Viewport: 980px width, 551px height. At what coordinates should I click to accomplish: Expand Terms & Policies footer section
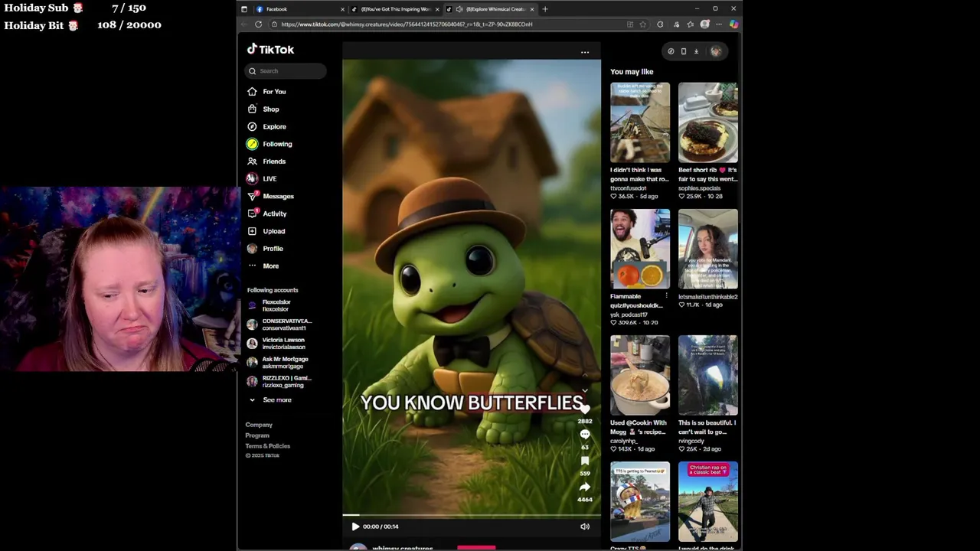coord(268,446)
